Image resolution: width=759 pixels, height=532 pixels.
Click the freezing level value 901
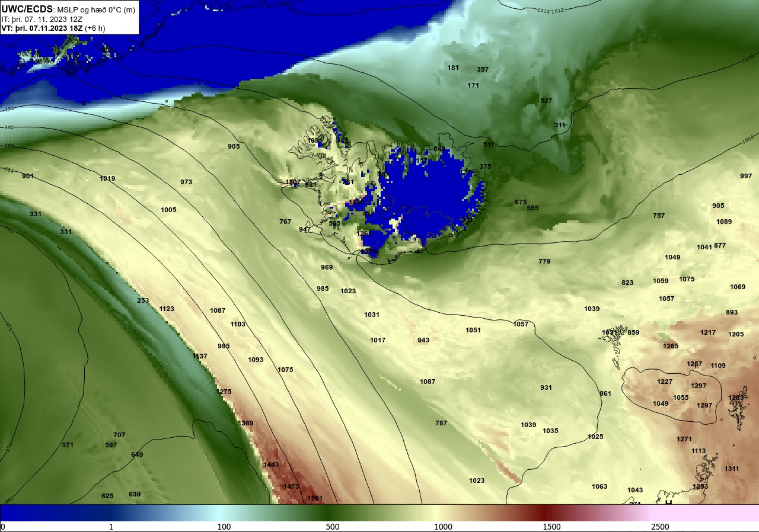click(28, 176)
